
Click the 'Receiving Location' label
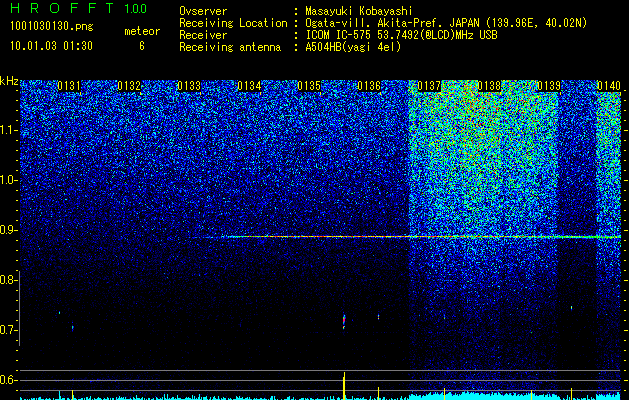(x=233, y=23)
